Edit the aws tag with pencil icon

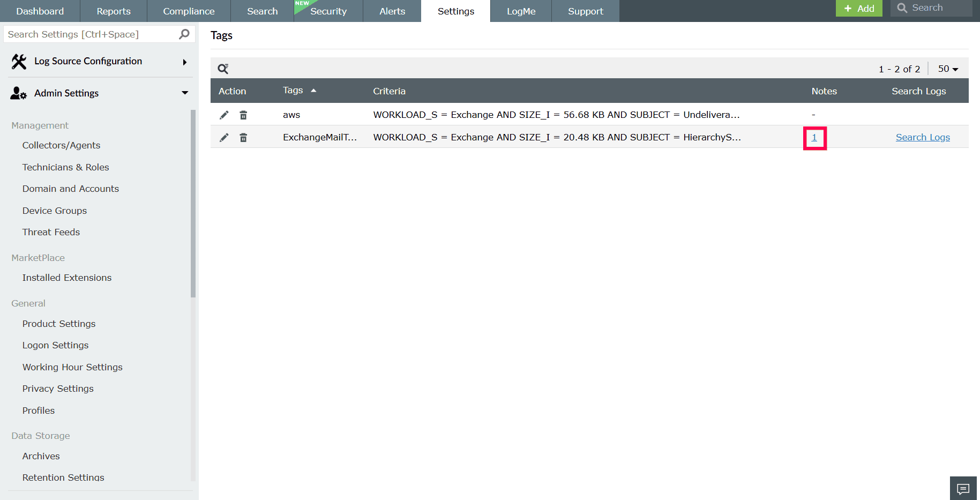tap(224, 115)
